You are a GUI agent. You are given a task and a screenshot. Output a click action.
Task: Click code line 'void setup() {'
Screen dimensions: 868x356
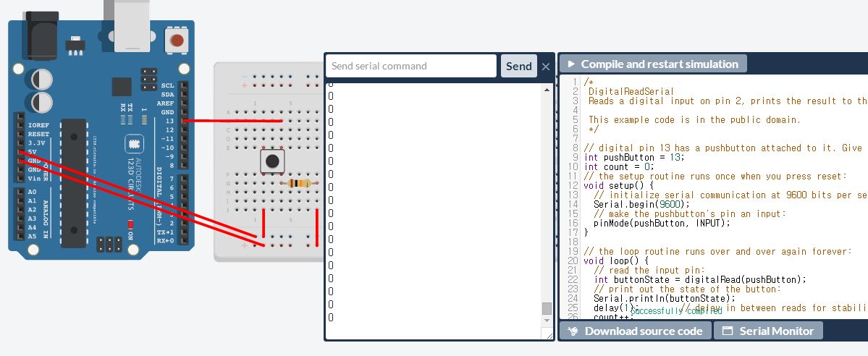click(619, 185)
